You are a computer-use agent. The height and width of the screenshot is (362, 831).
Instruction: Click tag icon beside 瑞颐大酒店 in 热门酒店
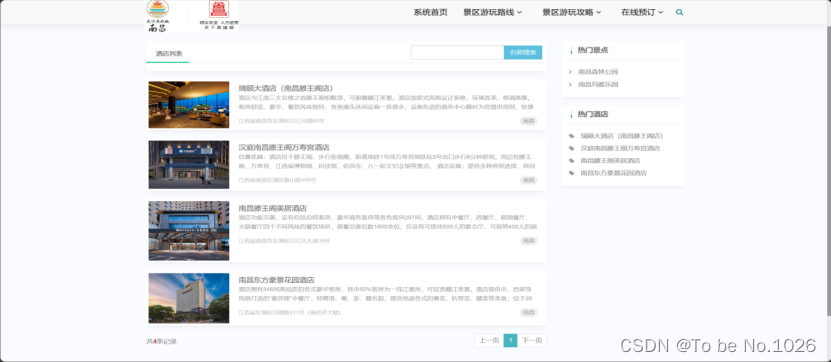(571, 136)
